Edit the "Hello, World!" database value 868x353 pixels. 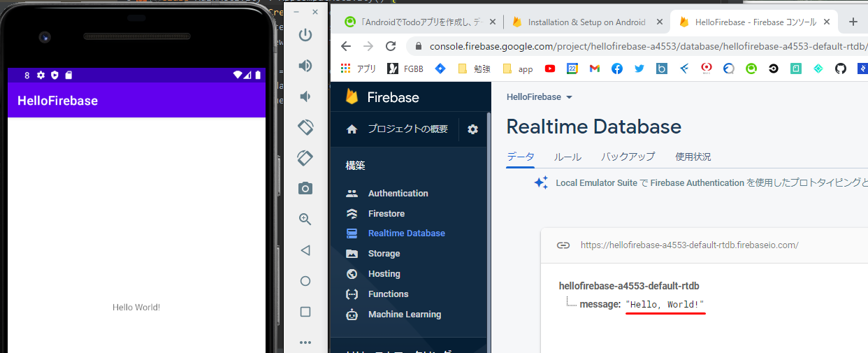[x=665, y=304]
